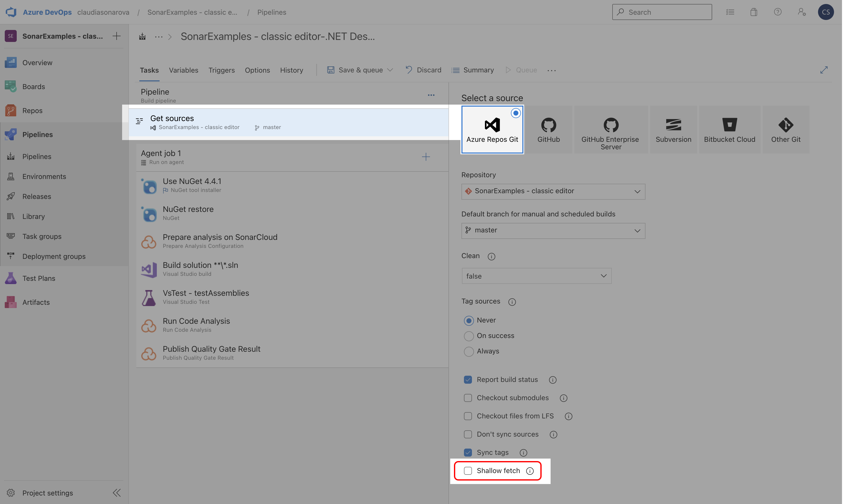Click the Run Code Analysis task icon
The height and width of the screenshot is (504, 843).
point(148,324)
